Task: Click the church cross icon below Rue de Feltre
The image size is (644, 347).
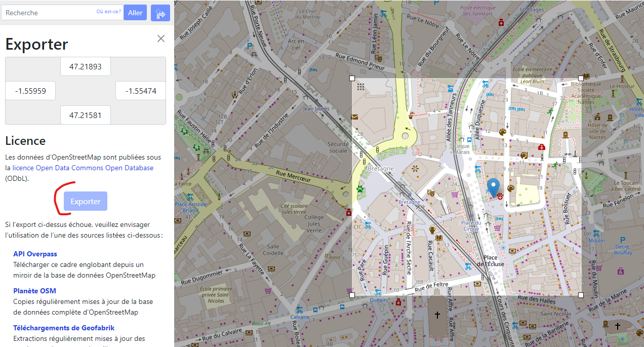Action: click(x=438, y=316)
